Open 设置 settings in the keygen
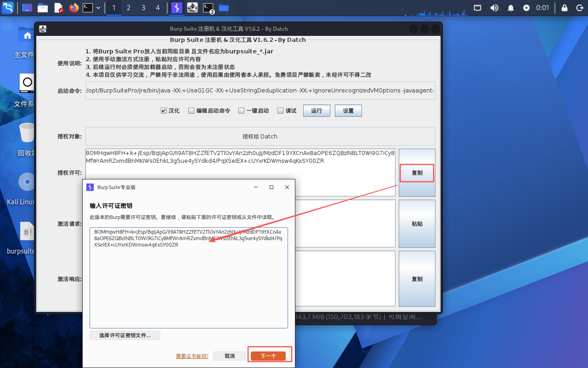This screenshot has width=588, height=368. pos(348,111)
